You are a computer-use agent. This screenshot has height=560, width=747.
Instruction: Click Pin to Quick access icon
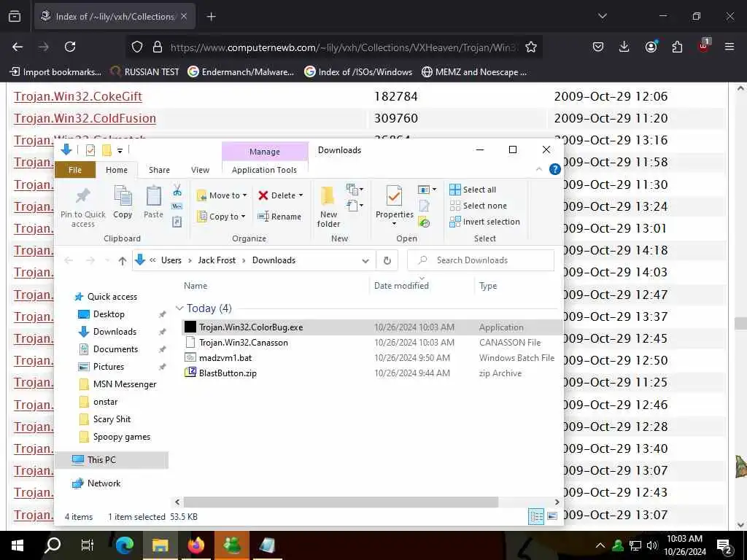coord(83,206)
